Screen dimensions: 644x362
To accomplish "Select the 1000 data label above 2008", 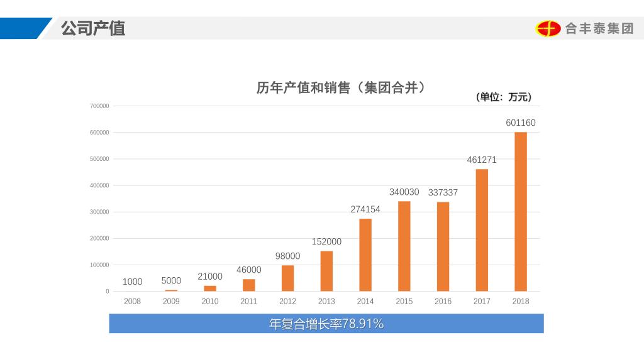I will click(132, 282).
